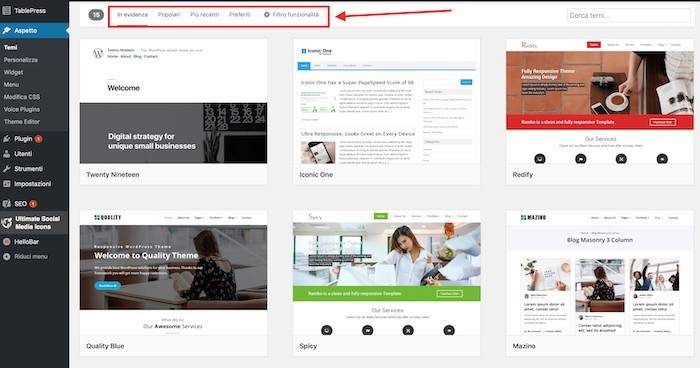Screen dimensions: 700x368
Task: Click the Redify theme name
Action: point(523,175)
